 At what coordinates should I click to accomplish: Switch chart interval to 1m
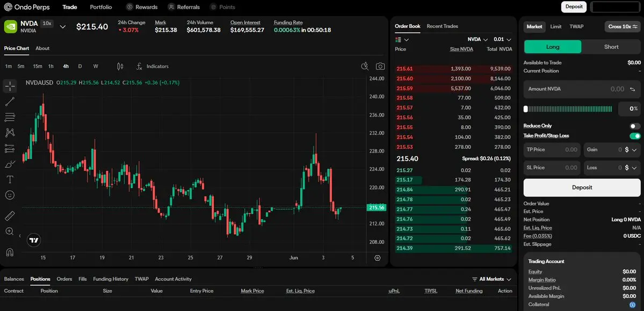[8, 66]
